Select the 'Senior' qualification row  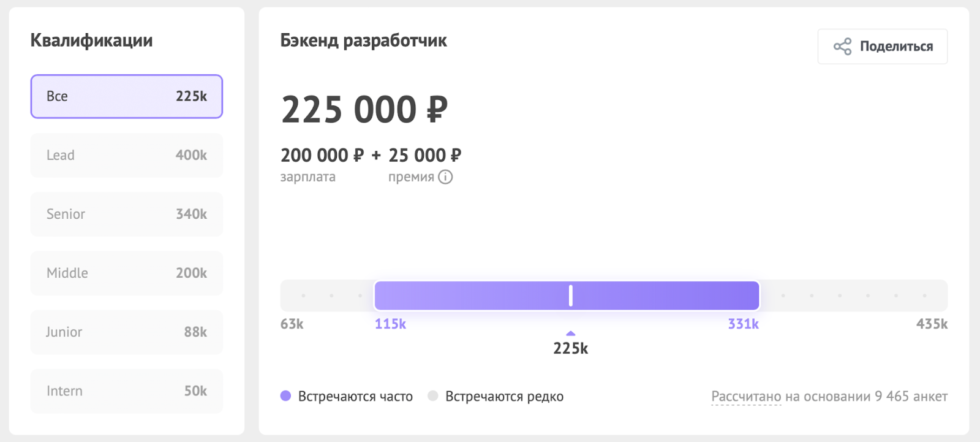pyautogui.click(x=126, y=214)
